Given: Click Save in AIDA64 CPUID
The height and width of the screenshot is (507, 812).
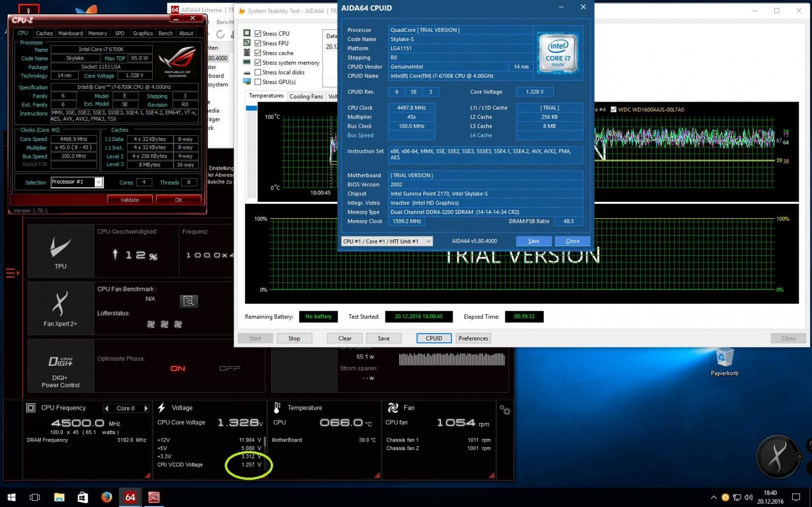Looking at the screenshot, I should (x=534, y=241).
